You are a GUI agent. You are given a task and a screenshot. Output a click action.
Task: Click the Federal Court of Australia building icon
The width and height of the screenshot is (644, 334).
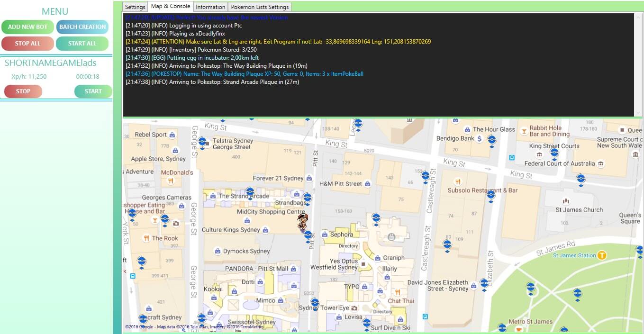[x=601, y=164]
